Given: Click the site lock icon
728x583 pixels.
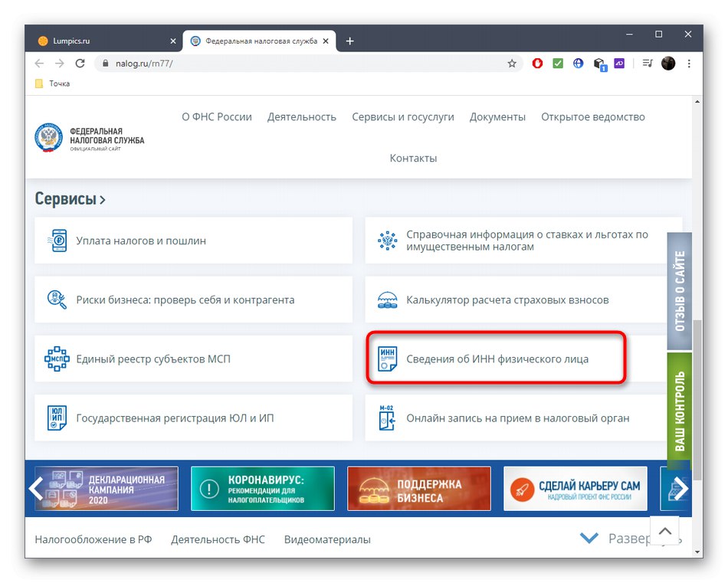Looking at the screenshot, I should [106, 64].
